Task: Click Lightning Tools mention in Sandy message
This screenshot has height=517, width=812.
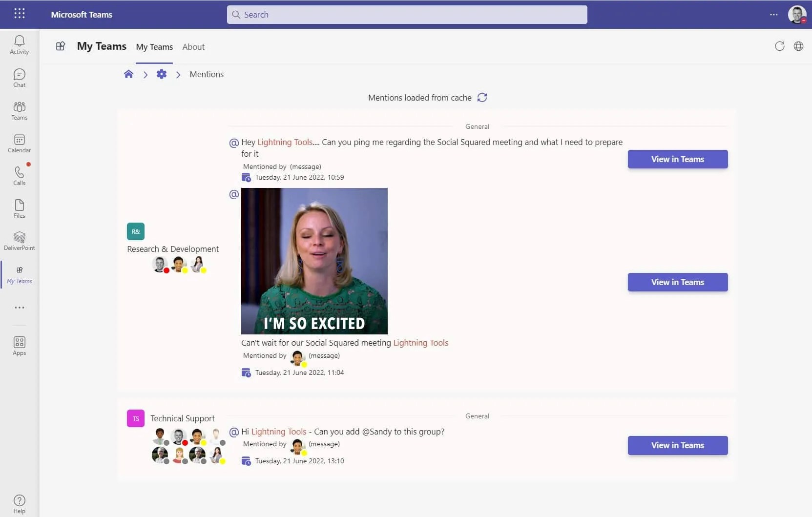Action: (x=279, y=432)
